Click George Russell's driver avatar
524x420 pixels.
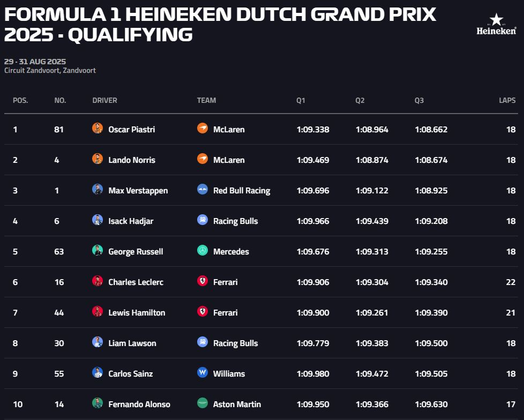[x=98, y=251]
